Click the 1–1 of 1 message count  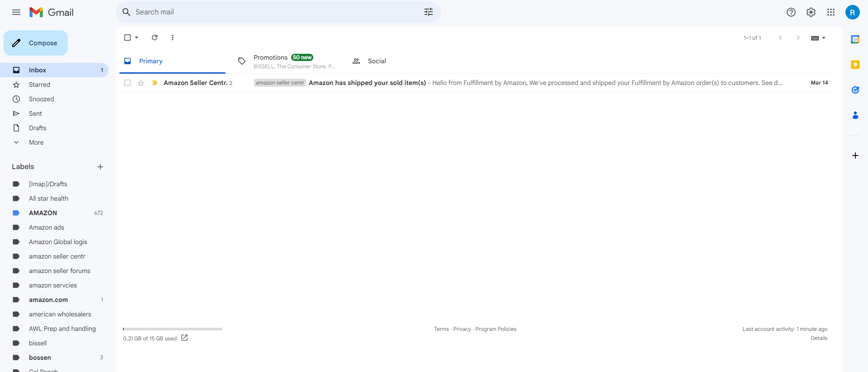click(752, 38)
